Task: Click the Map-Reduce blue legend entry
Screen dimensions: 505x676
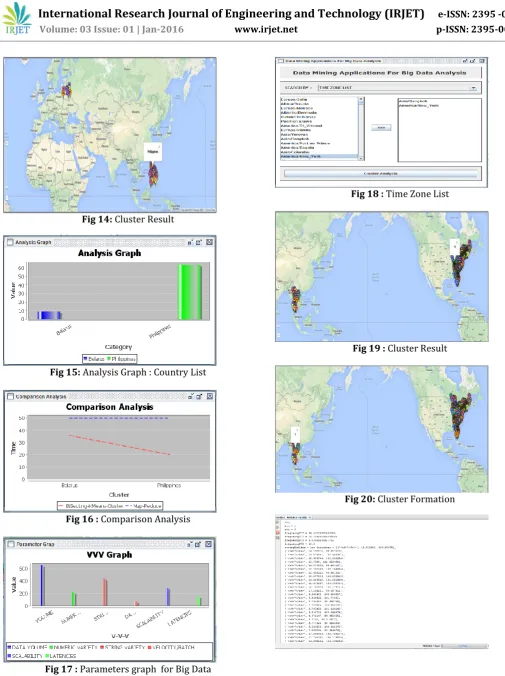Action: (144, 506)
